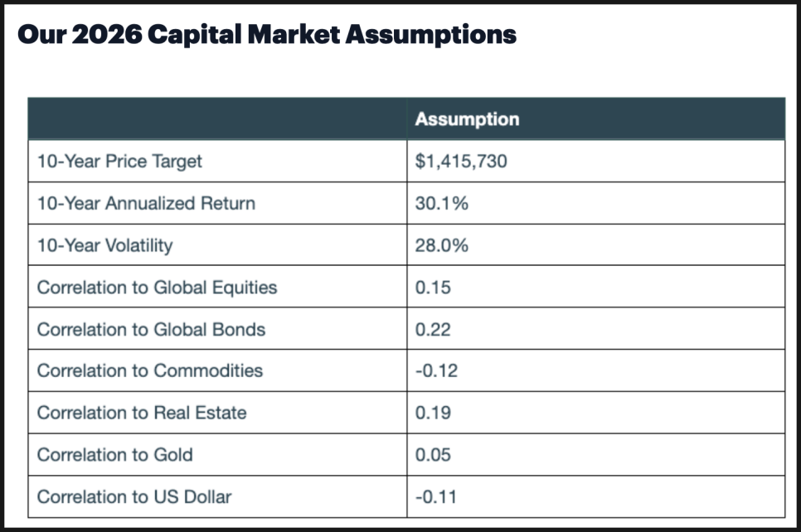The width and height of the screenshot is (801, 532).
Task: Click the "Our 2026 Capital Market Assumptions" heading
Action: (266, 35)
